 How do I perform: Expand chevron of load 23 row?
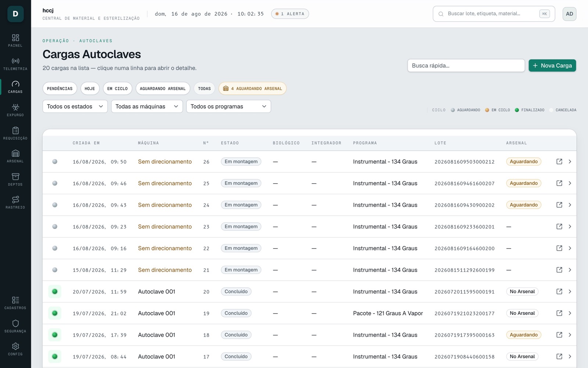click(570, 227)
